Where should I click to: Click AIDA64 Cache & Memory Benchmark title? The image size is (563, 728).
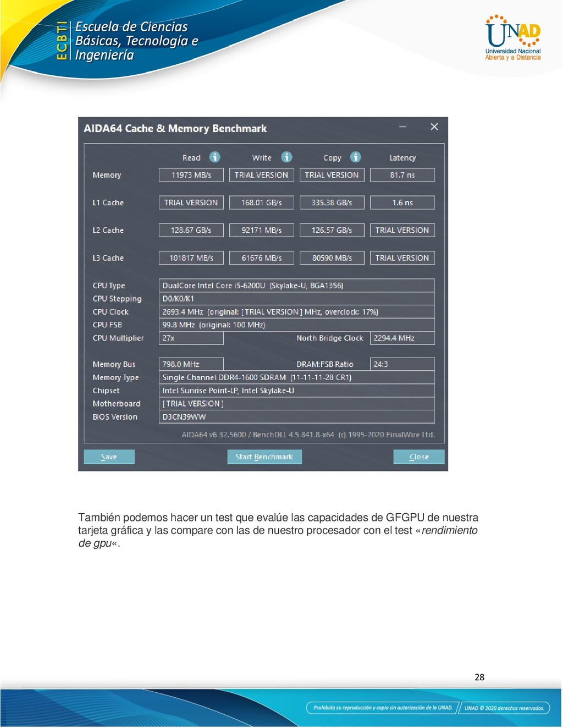175,128
